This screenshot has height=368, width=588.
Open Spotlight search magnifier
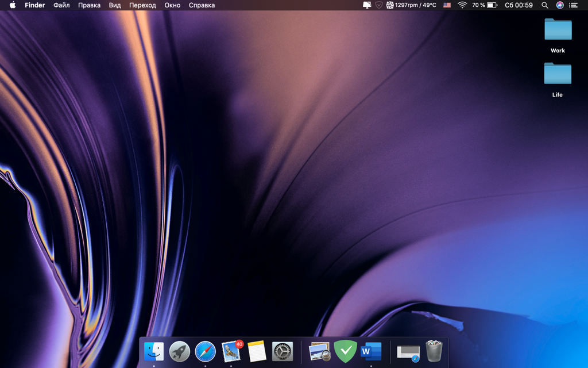click(545, 5)
